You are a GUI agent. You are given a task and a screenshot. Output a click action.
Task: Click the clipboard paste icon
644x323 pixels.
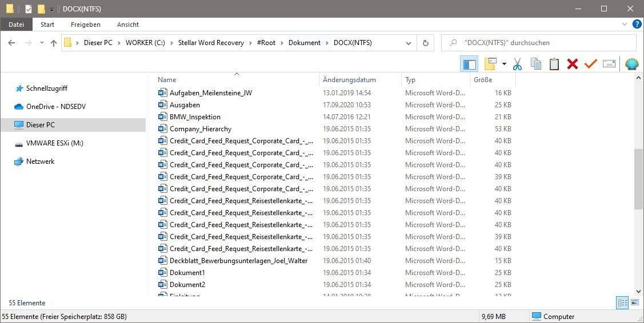tap(554, 64)
